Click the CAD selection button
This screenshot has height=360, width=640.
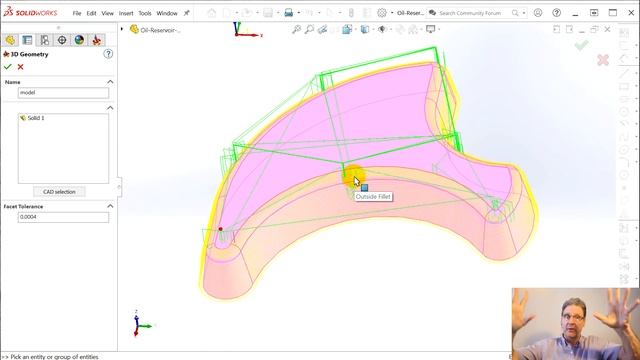(x=59, y=191)
